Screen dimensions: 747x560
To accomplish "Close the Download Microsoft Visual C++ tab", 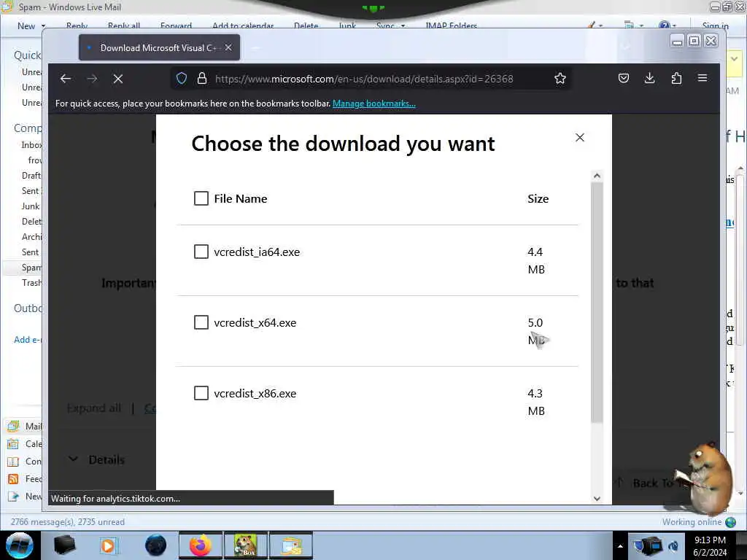I will coord(228,47).
